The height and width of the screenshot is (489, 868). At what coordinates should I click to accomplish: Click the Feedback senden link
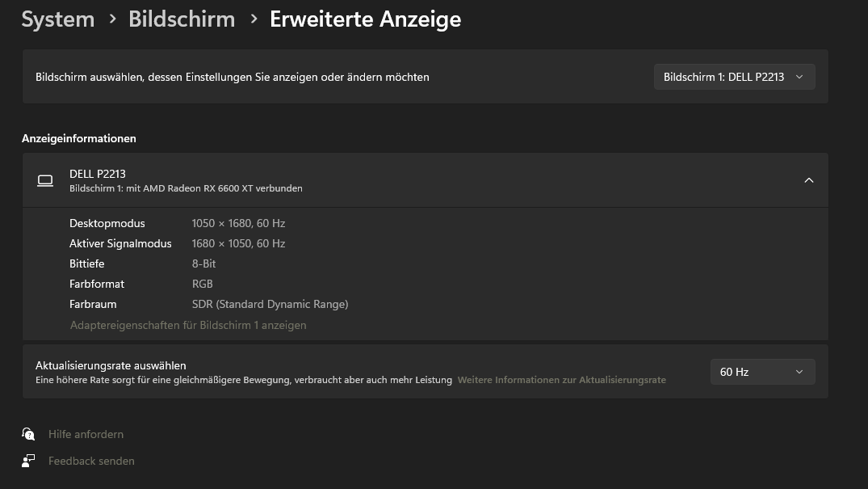click(x=91, y=461)
